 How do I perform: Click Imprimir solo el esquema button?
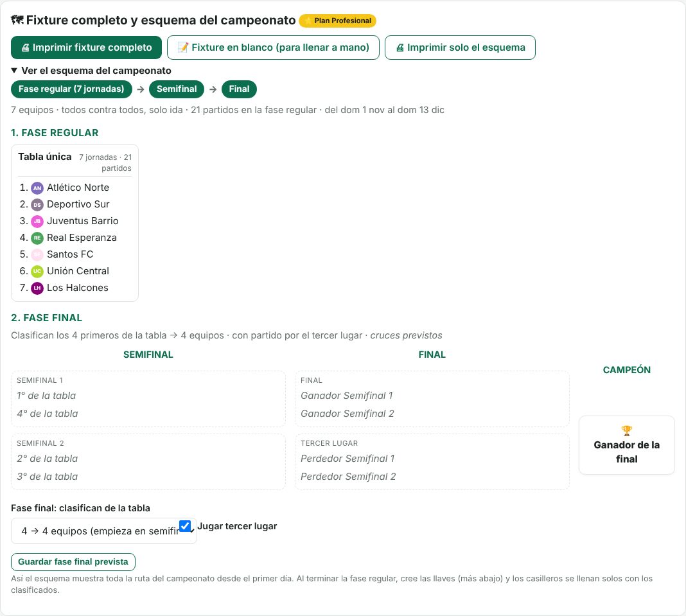(x=460, y=48)
